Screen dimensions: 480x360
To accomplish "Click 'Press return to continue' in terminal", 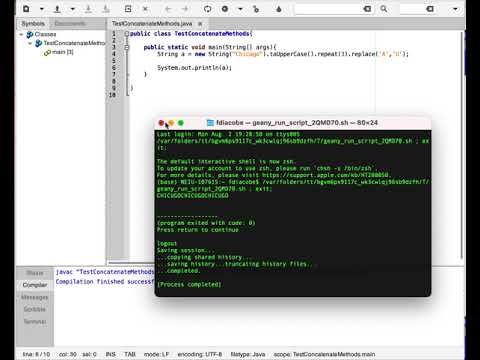I will [198, 230].
